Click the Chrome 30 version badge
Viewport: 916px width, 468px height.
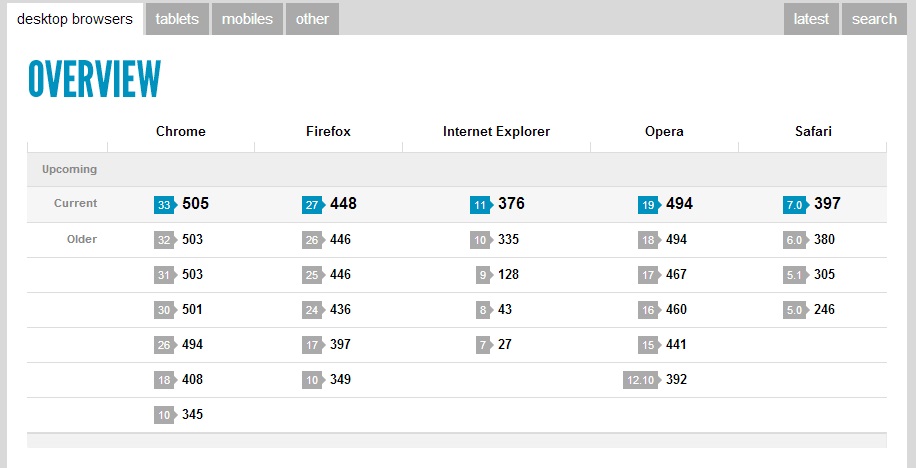(x=166, y=310)
